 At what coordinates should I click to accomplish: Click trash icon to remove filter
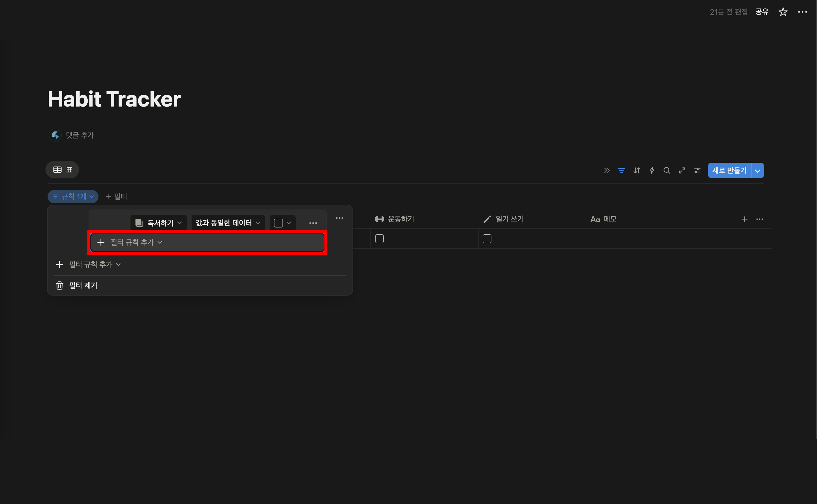[x=60, y=285]
